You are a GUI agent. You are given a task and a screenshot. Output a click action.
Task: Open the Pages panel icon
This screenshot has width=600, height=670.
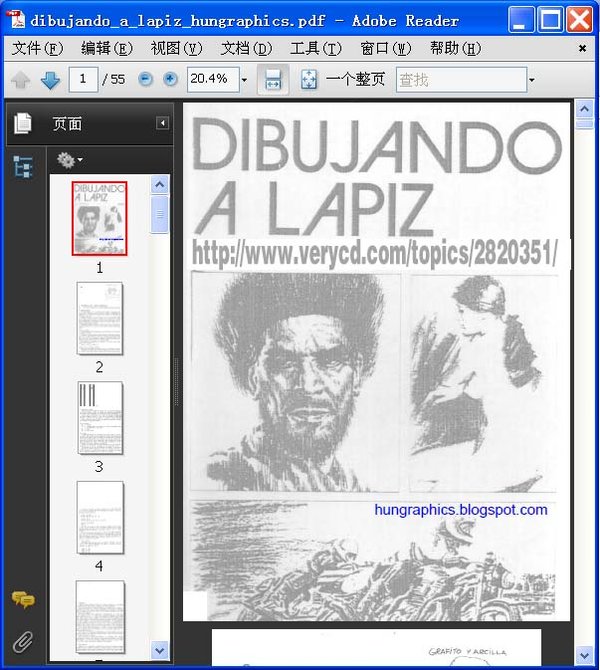pyautogui.click(x=23, y=123)
